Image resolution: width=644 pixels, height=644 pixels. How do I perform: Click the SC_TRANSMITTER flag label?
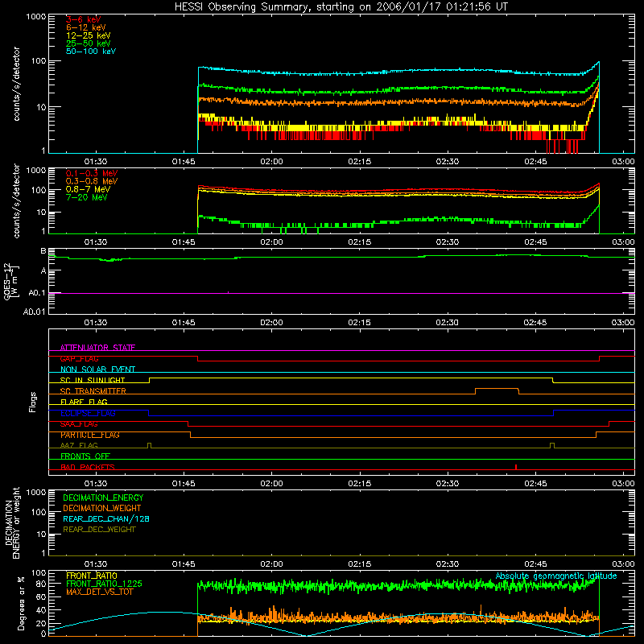(93, 391)
